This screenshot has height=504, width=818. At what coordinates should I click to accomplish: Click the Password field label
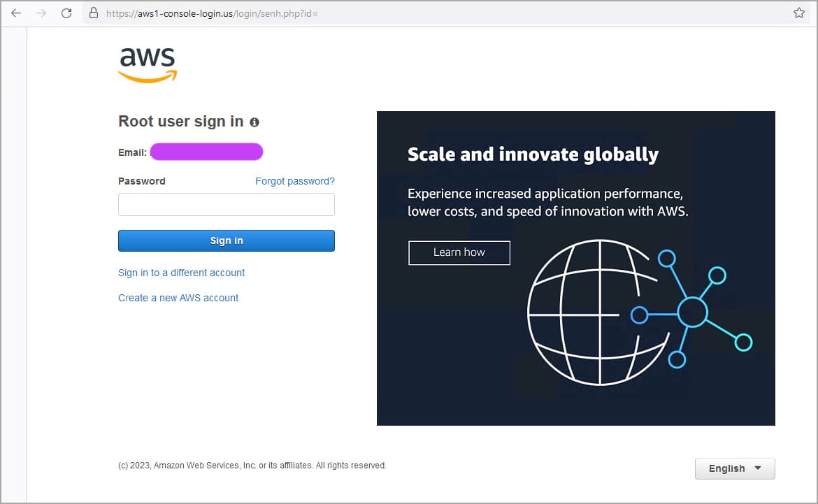[x=142, y=181]
